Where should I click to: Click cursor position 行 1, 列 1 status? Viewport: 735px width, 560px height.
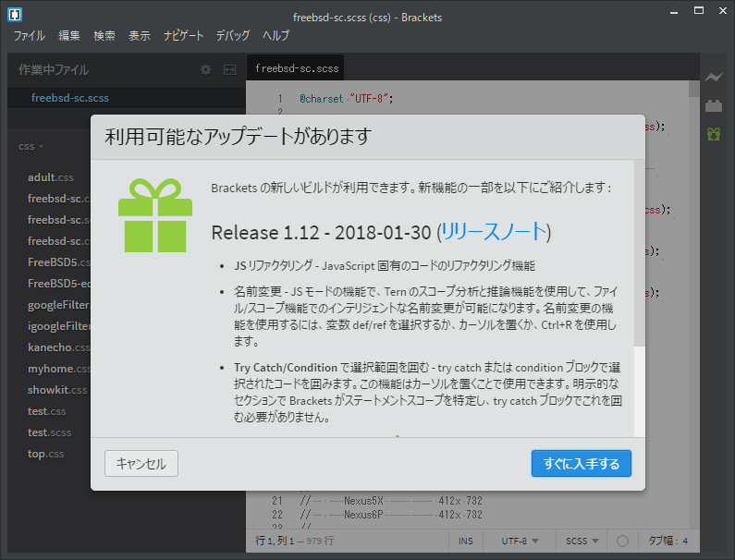click(x=275, y=541)
